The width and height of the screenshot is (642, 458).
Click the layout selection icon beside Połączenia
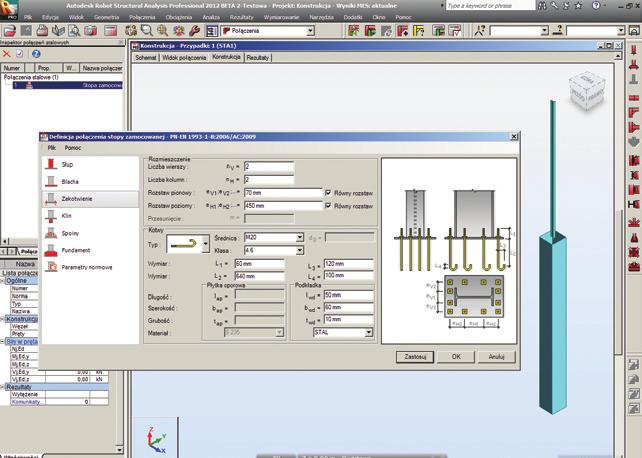[212, 31]
